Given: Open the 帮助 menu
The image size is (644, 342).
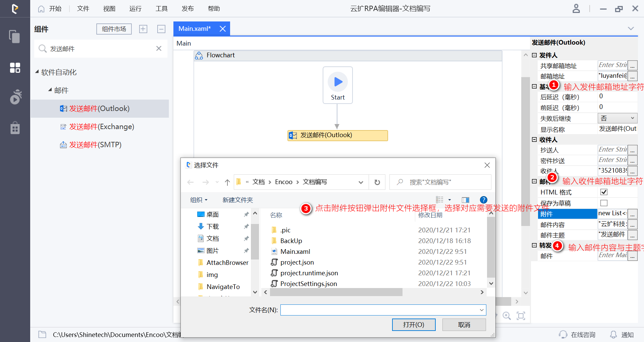Looking at the screenshot, I should pos(214,9).
